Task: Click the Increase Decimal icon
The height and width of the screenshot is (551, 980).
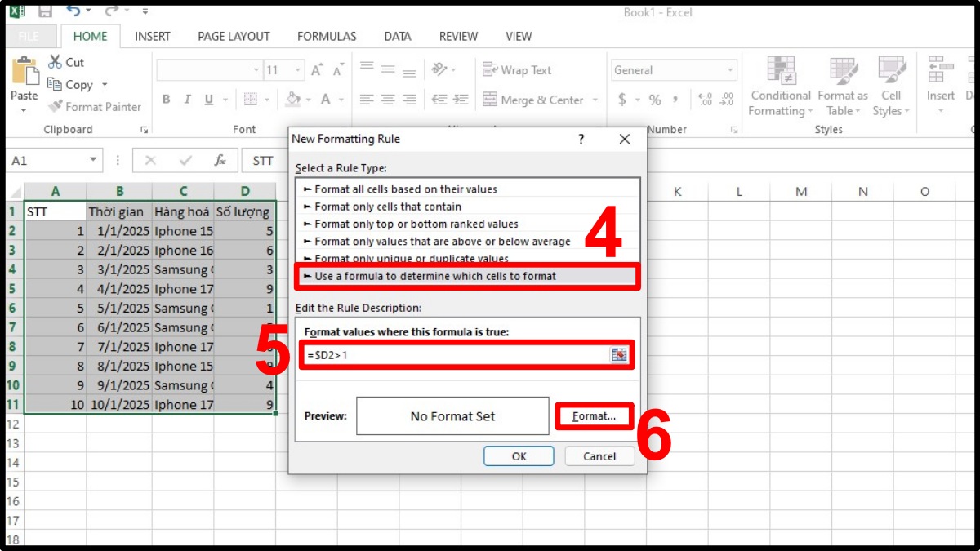Action: [x=706, y=100]
